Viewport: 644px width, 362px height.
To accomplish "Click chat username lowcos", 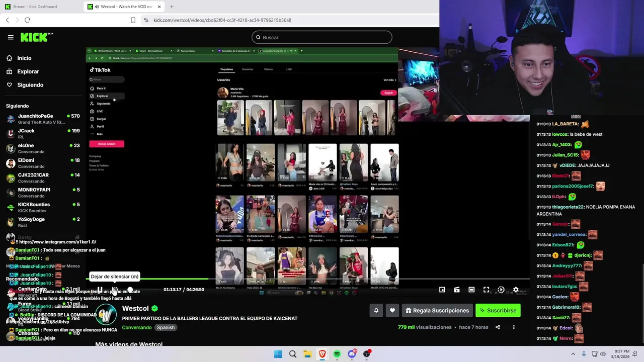I will click(x=559, y=134).
